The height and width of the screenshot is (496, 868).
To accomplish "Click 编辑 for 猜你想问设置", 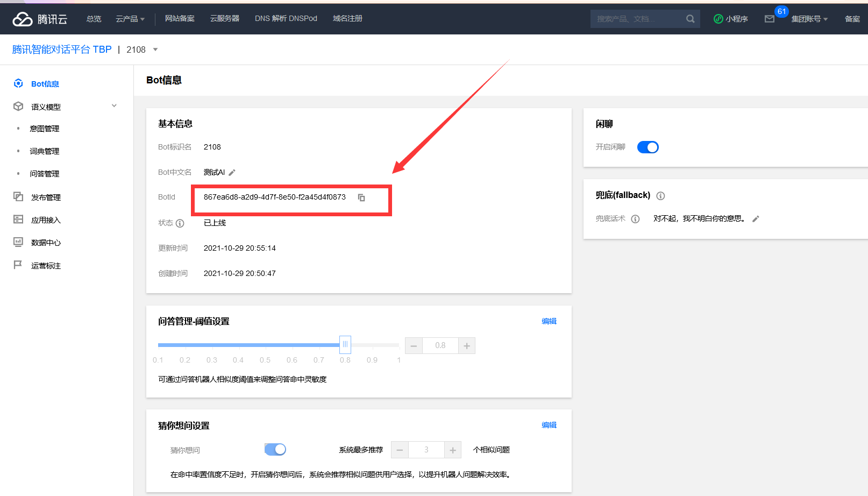I will point(549,425).
